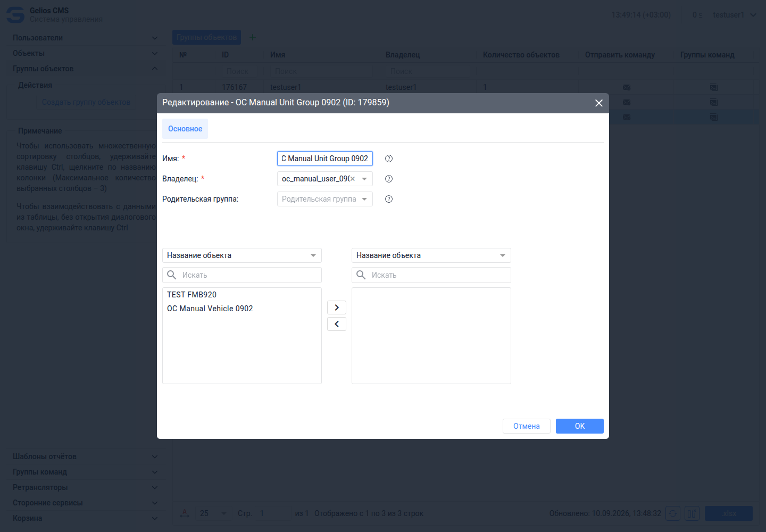The height and width of the screenshot is (532, 766).
Task: Open left Название объекта filter dropdown
Action: click(242, 255)
